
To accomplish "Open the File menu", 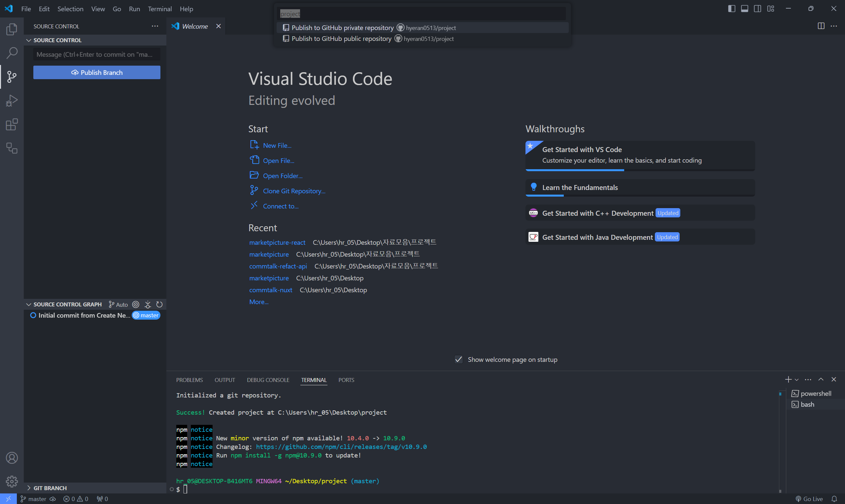I will click(26, 9).
